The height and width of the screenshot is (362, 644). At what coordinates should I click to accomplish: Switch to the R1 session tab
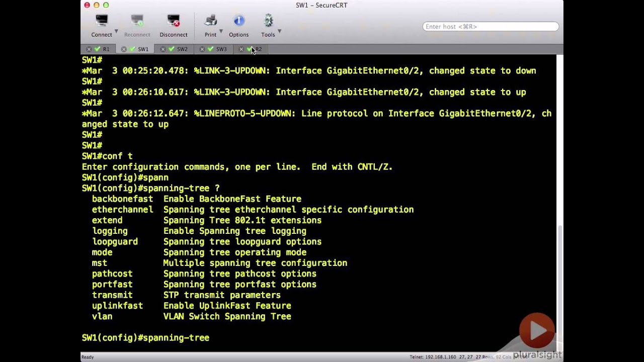click(x=100, y=49)
